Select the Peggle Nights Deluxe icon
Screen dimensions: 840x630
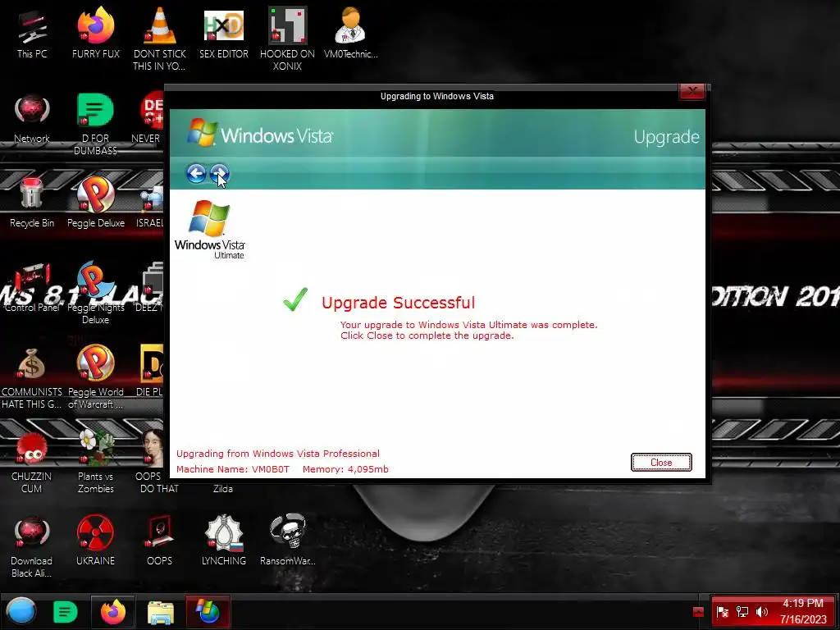pos(95,293)
